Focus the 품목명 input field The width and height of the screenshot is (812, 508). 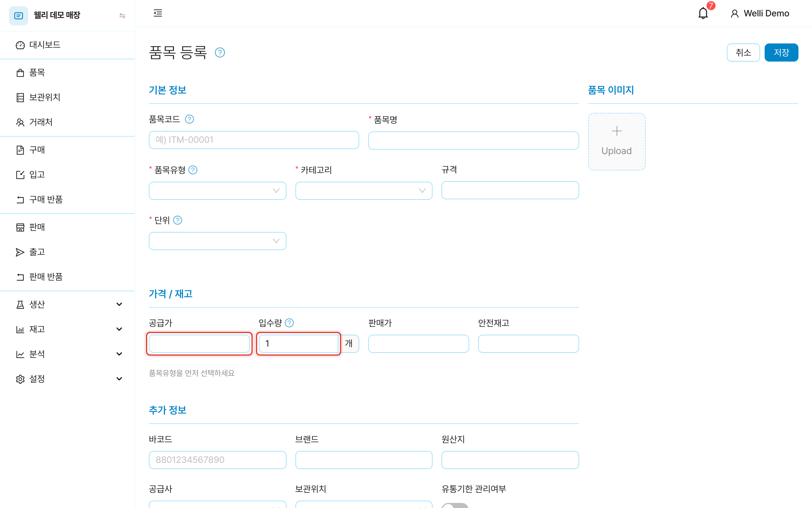pyautogui.click(x=473, y=141)
